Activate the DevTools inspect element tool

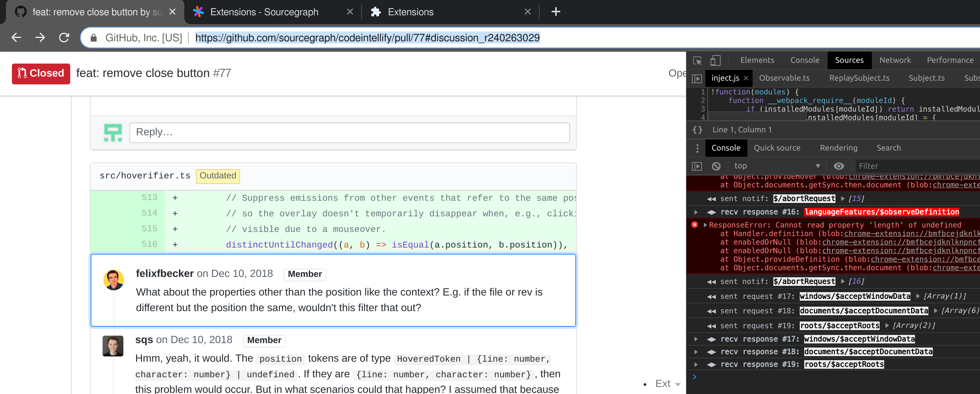pos(697,60)
